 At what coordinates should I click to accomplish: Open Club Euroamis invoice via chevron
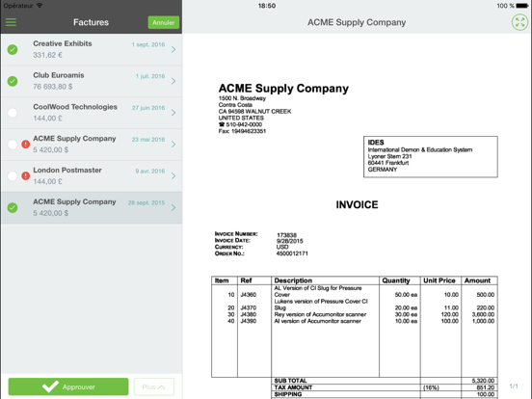click(x=173, y=81)
